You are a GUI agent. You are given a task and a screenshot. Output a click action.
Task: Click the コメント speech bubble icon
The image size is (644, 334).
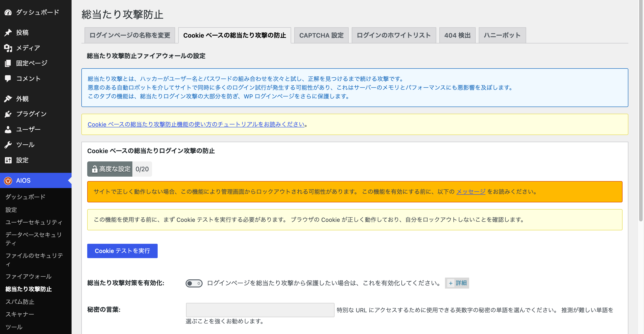click(x=8, y=79)
